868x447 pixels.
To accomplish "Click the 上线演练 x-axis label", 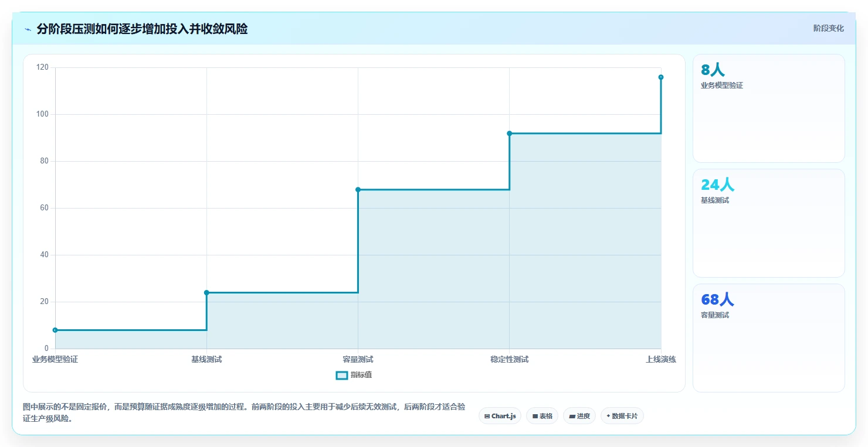I will (661, 359).
